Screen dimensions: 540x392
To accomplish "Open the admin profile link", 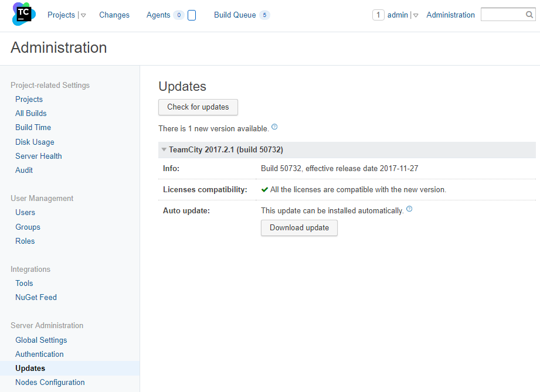I will [x=398, y=15].
